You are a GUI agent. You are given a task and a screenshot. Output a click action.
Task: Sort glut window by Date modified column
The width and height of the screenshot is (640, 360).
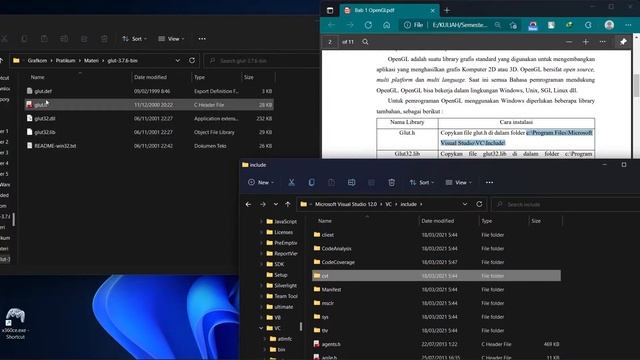[150, 77]
